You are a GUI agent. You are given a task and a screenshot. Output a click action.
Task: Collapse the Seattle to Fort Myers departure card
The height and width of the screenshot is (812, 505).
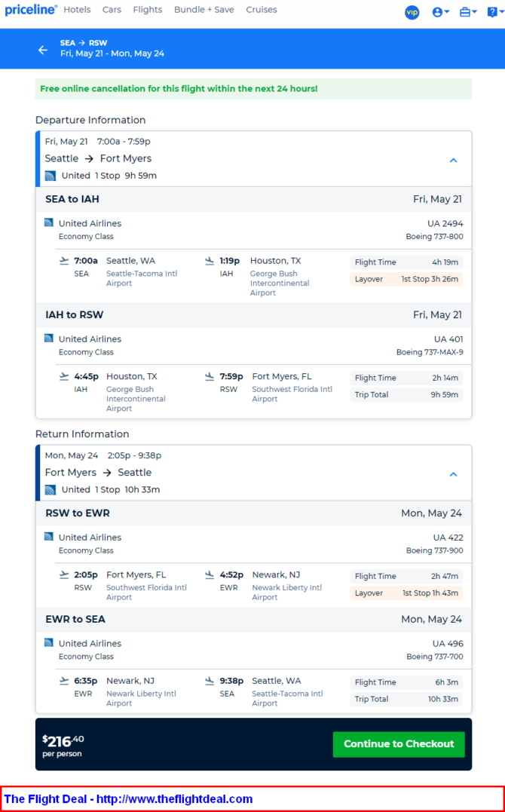pyautogui.click(x=453, y=160)
